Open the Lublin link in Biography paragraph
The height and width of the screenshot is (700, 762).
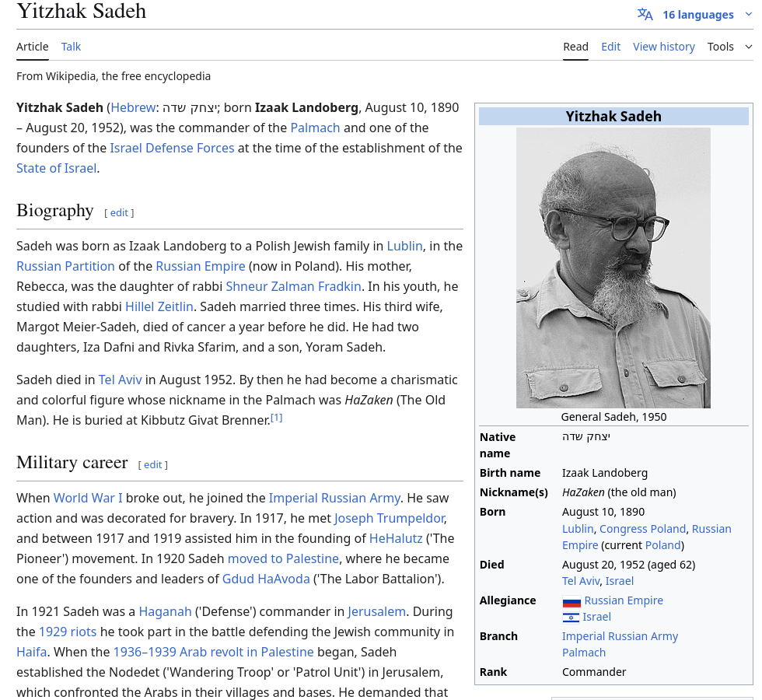(x=404, y=246)
